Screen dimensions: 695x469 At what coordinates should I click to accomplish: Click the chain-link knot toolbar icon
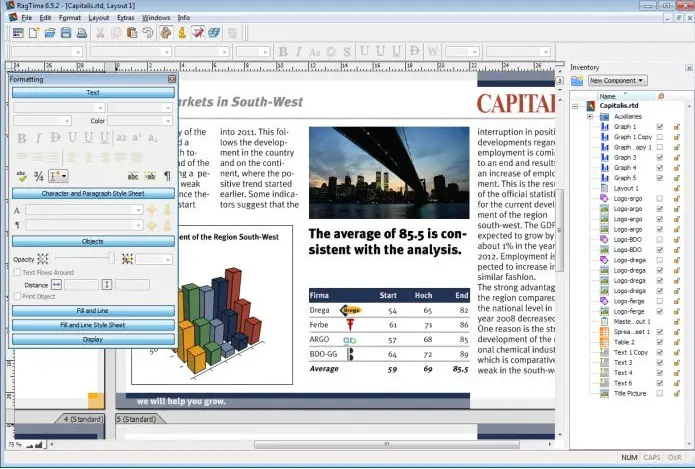click(x=166, y=33)
